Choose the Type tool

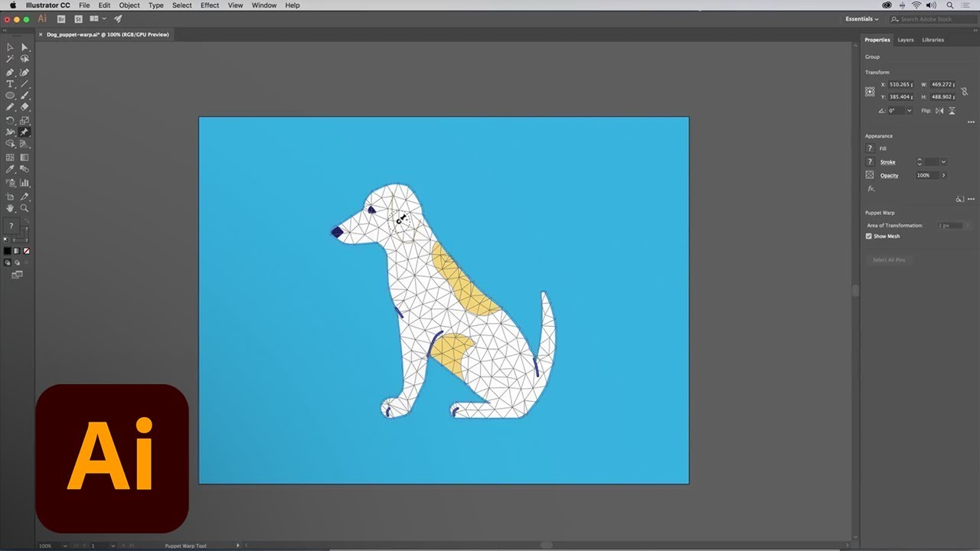click(10, 84)
